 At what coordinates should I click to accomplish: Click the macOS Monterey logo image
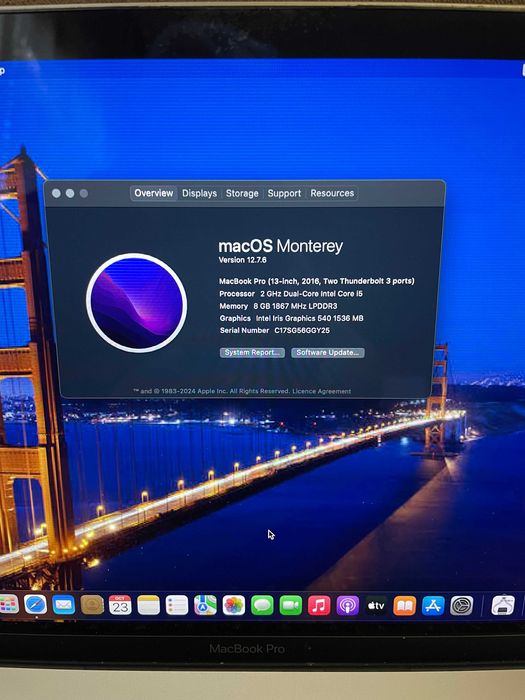click(x=137, y=303)
